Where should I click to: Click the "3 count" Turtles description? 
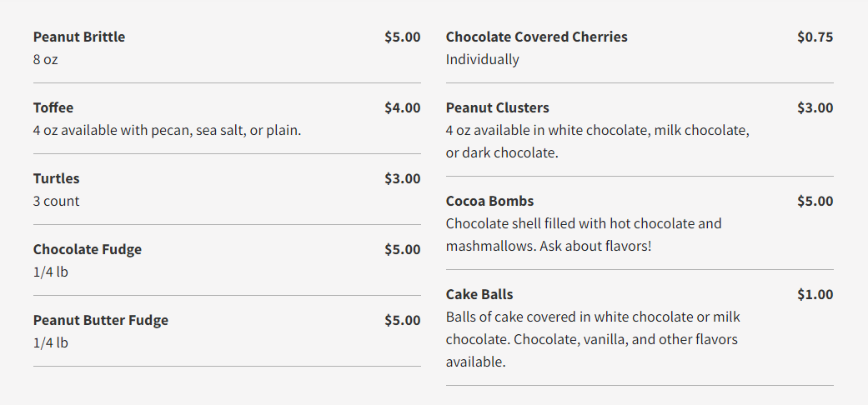pyautogui.click(x=57, y=201)
